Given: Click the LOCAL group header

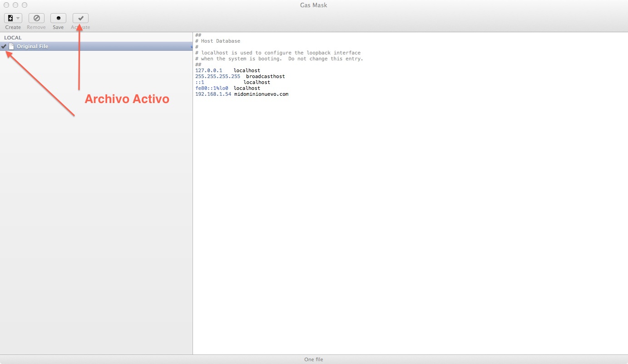Looking at the screenshot, I should point(13,38).
